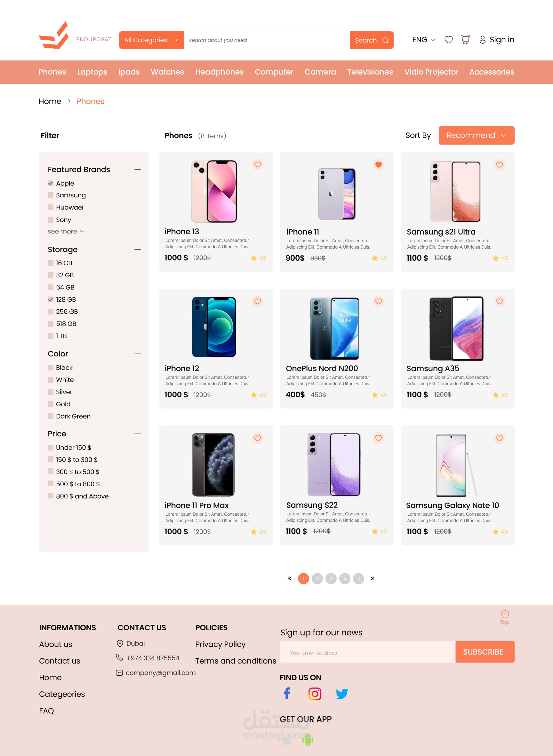Open the Instagram icon in footer
This screenshot has width=553, height=756.
click(315, 693)
